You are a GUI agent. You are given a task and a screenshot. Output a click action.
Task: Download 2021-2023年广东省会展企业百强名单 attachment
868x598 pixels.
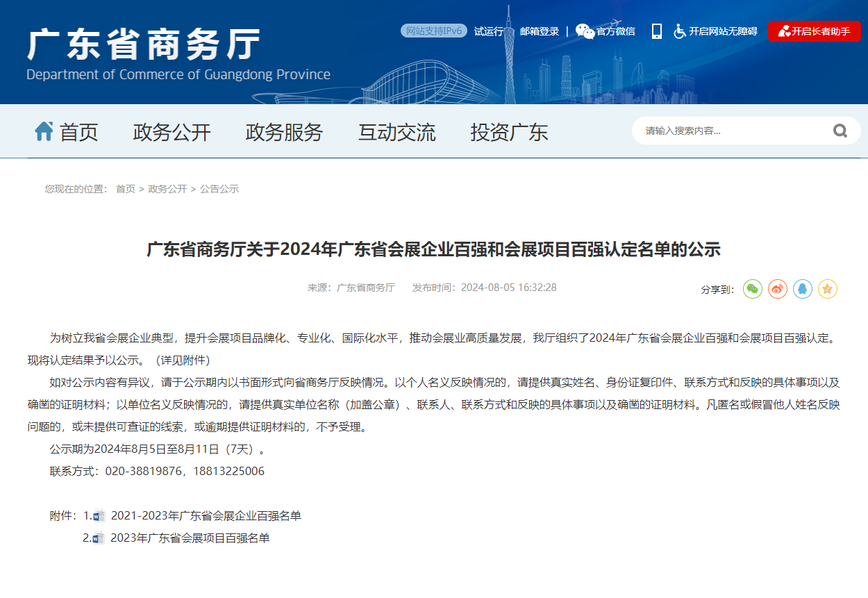(x=206, y=516)
